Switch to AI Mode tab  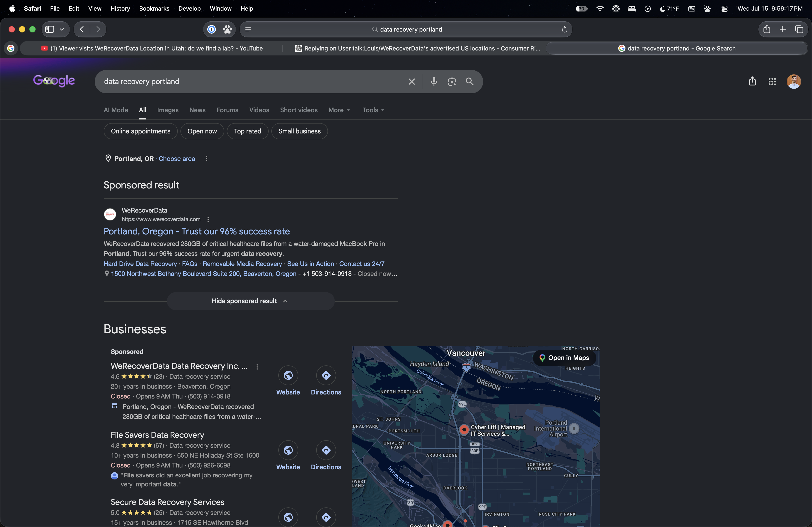tap(116, 110)
